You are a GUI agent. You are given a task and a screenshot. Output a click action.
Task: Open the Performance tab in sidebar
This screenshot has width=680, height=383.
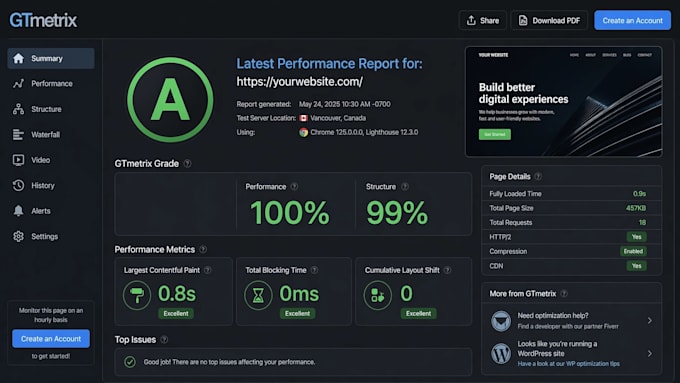51,84
